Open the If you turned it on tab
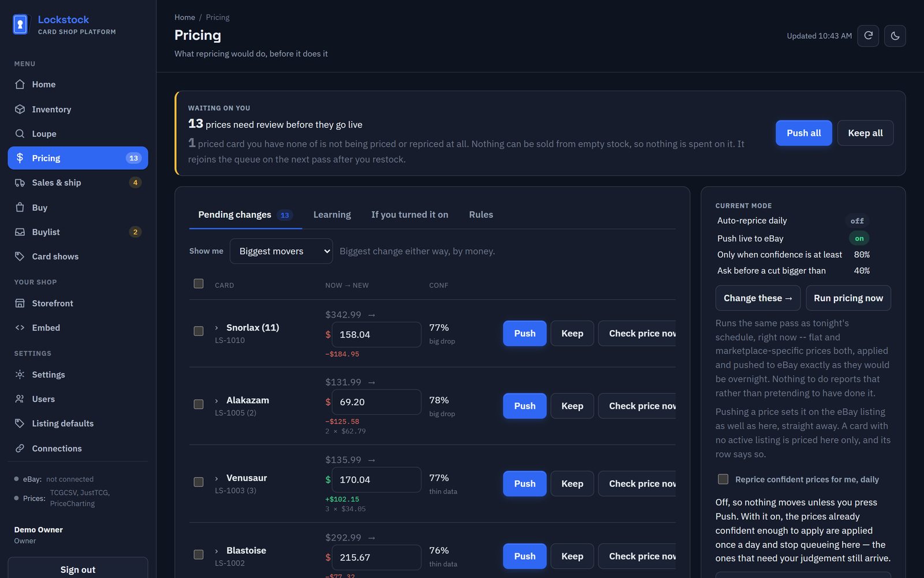The width and height of the screenshot is (924, 578). tap(409, 214)
